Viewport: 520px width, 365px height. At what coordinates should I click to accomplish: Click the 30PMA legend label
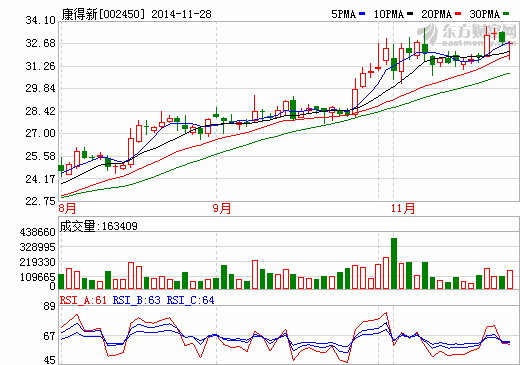click(x=485, y=14)
